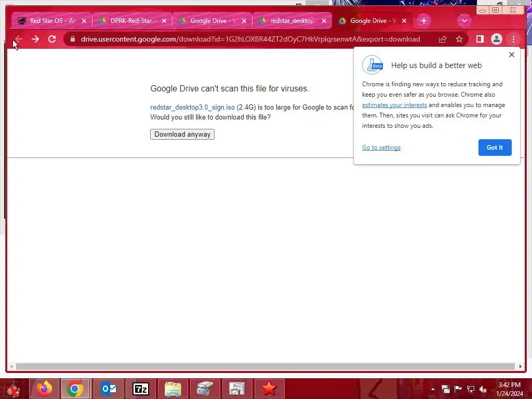Click the tray icon beside the flag
Viewport: 532px width, 399px height.
point(445,389)
